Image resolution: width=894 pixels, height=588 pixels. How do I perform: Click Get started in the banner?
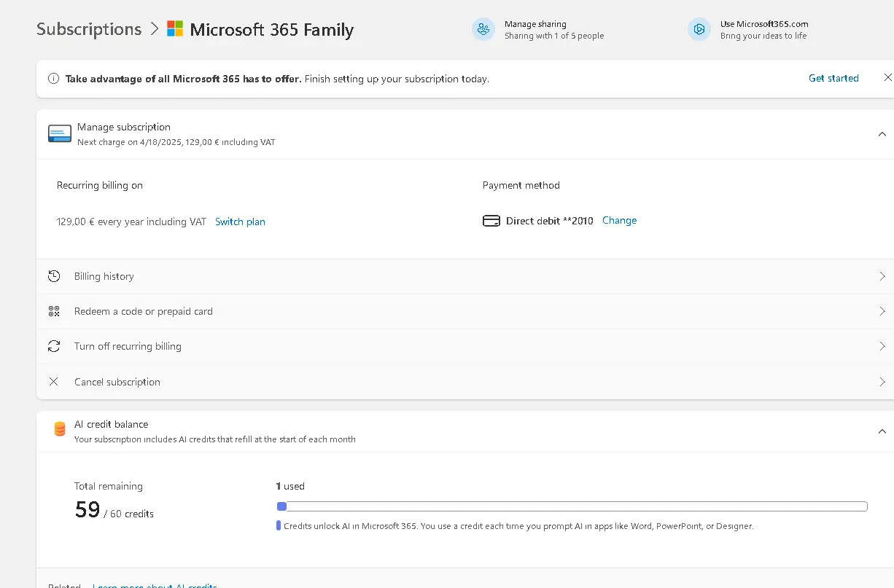pyautogui.click(x=833, y=78)
